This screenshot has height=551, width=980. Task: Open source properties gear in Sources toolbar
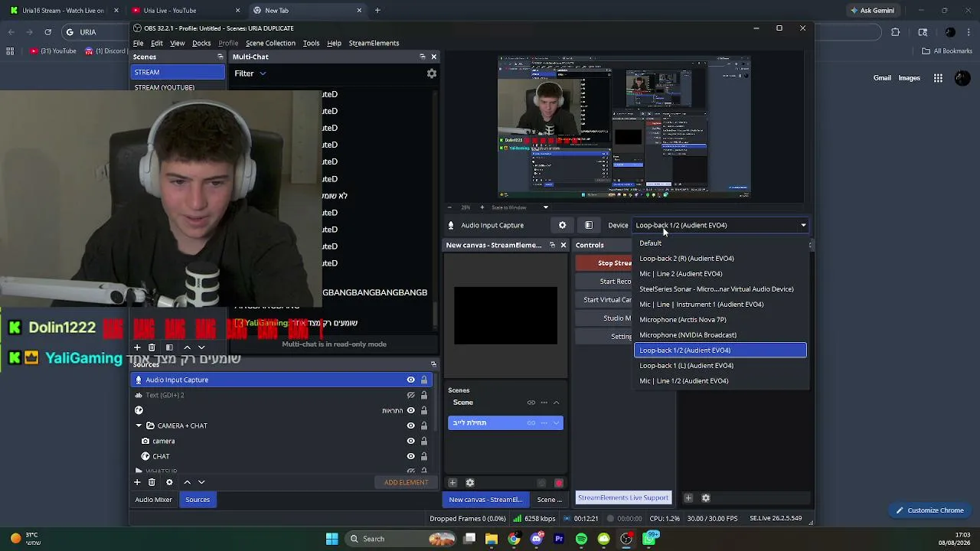point(169,482)
